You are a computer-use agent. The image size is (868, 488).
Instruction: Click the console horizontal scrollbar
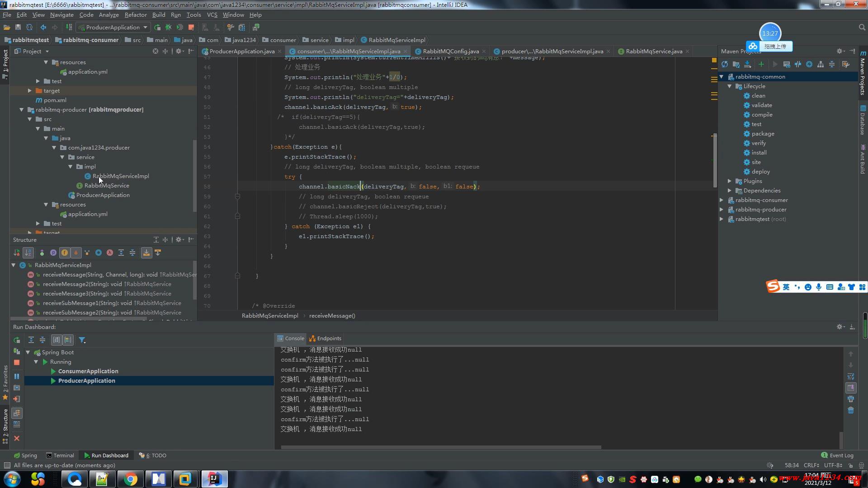[x=441, y=447]
